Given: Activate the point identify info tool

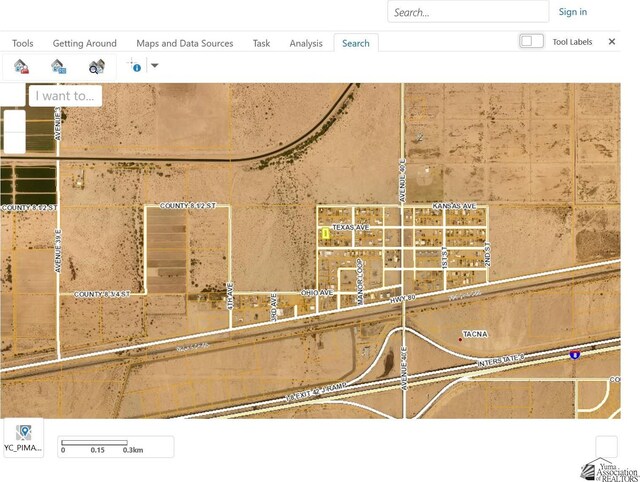Looking at the screenshot, I should click(x=134, y=65).
